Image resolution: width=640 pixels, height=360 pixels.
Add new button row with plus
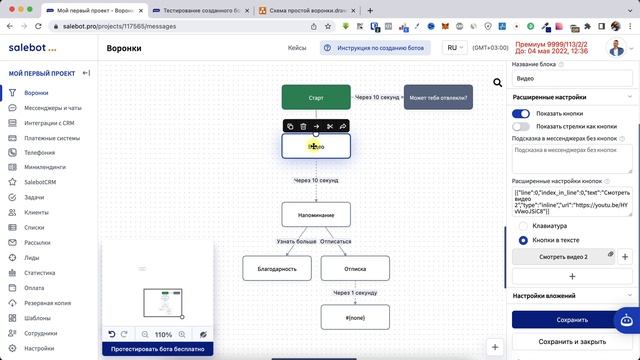tap(572, 276)
